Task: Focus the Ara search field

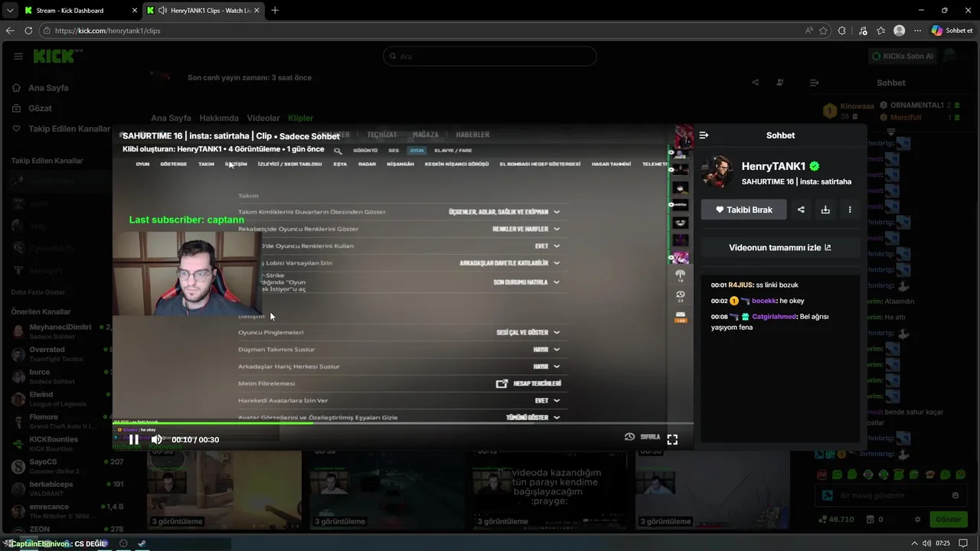Action: [490, 56]
